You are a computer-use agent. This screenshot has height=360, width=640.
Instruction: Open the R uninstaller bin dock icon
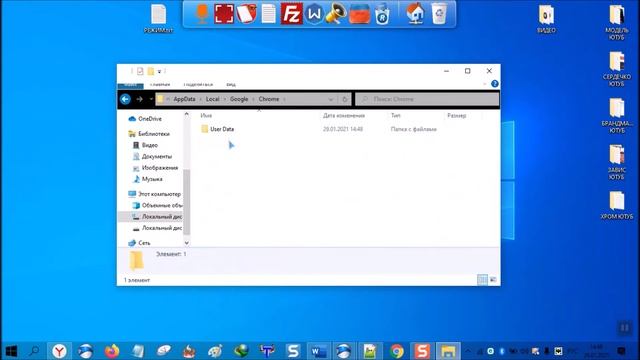[x=382, y=14]
